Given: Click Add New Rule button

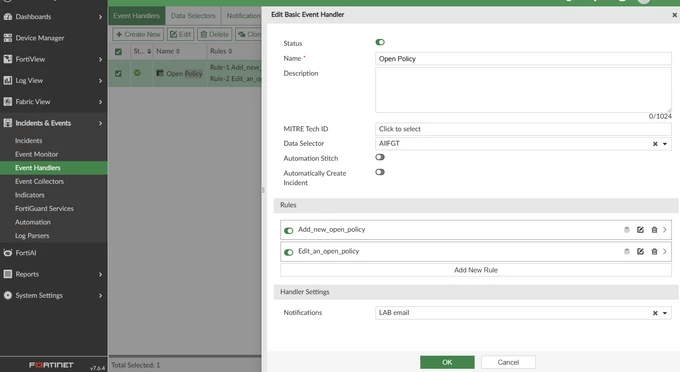Looking at the screenshot, I should coord(476,270).
